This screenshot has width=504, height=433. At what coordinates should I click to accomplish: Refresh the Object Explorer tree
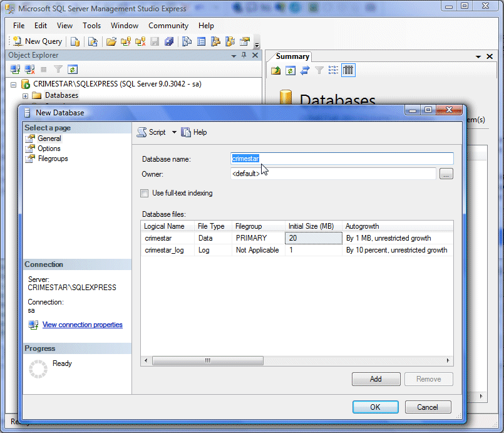(x=73, y=70)
